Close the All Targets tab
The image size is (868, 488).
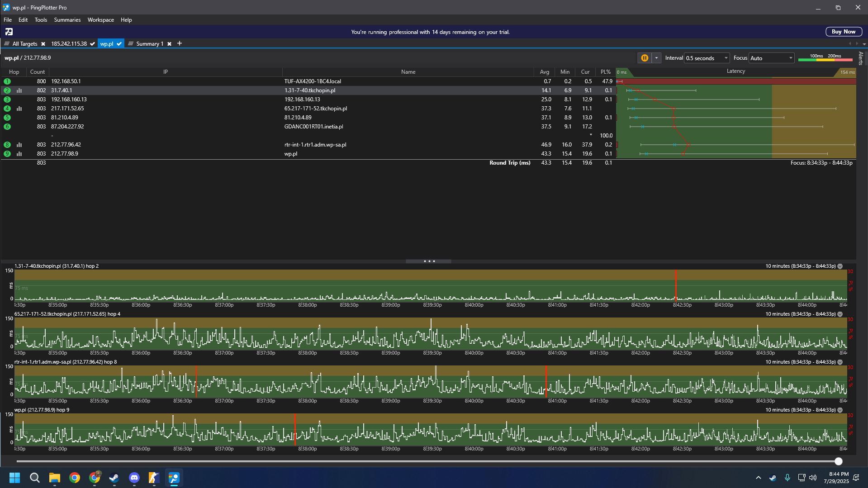click(43, 44)
